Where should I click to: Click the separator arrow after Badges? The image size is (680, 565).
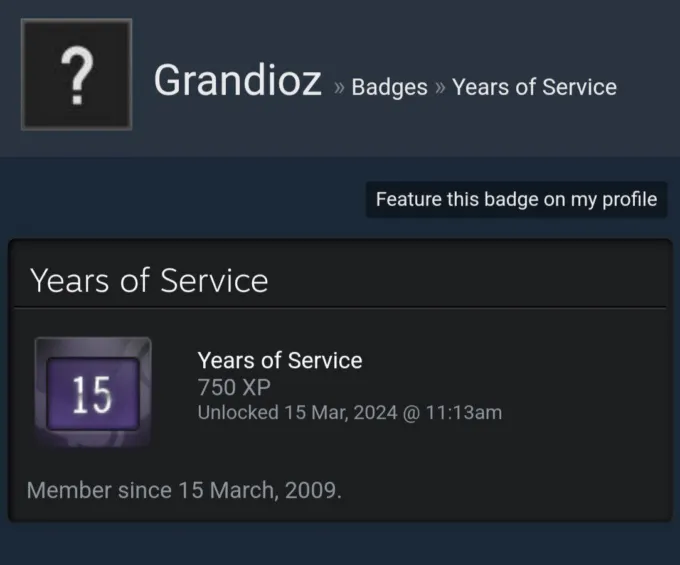pyautogui.click(x=440, y=88)
